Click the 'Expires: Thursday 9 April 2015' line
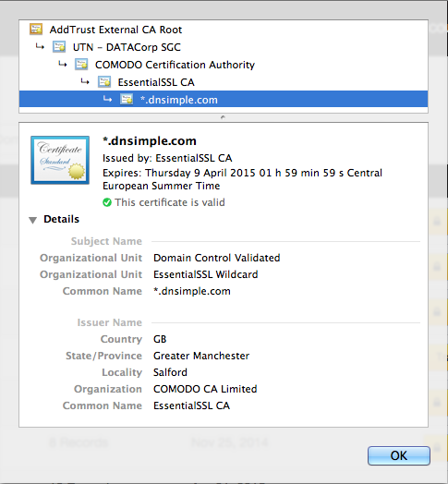The height and width of the screenshot is (484, 448). click(x=242, y=179)
